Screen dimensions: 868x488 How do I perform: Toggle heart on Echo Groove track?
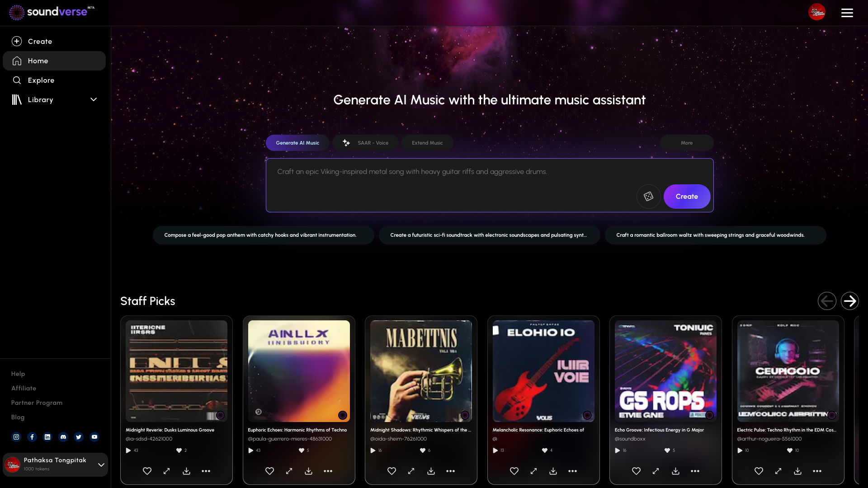pos(636,471)
